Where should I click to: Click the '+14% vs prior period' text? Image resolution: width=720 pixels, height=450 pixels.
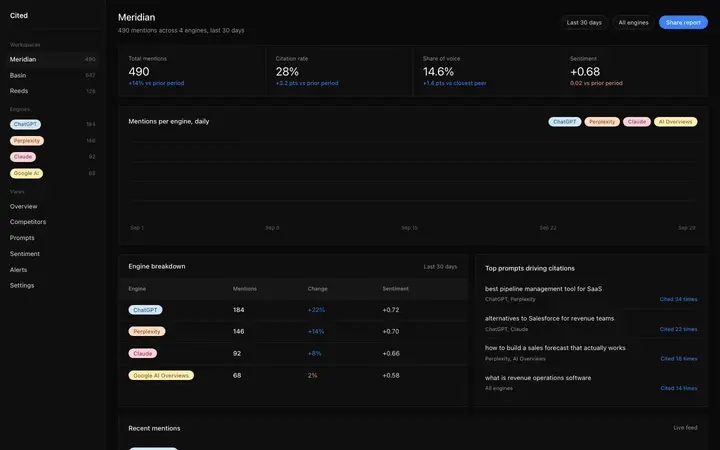coord(156,83)
